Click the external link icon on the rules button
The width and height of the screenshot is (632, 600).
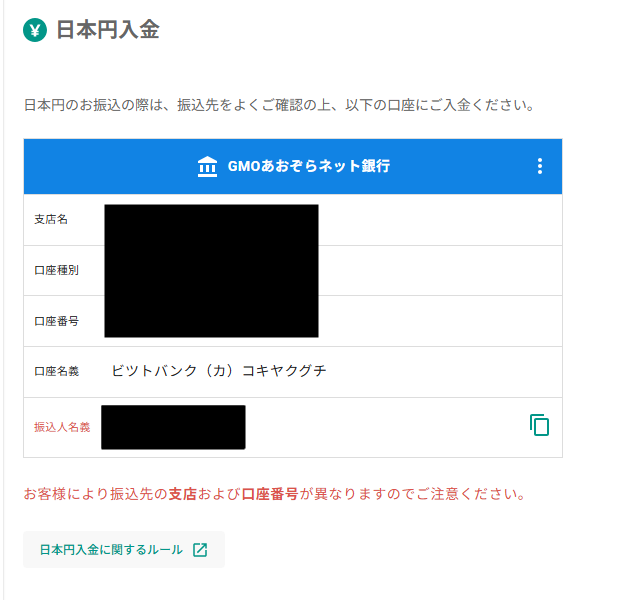coord(200,550)
